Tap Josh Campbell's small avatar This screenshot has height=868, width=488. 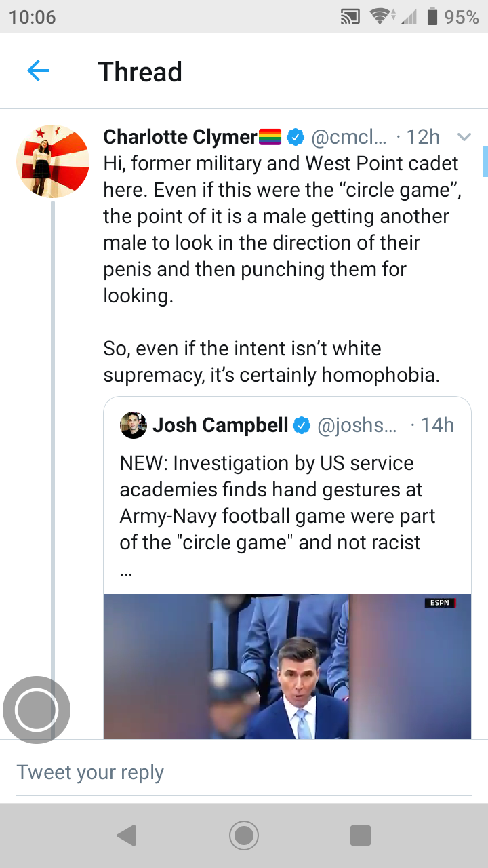click(134, 425)
